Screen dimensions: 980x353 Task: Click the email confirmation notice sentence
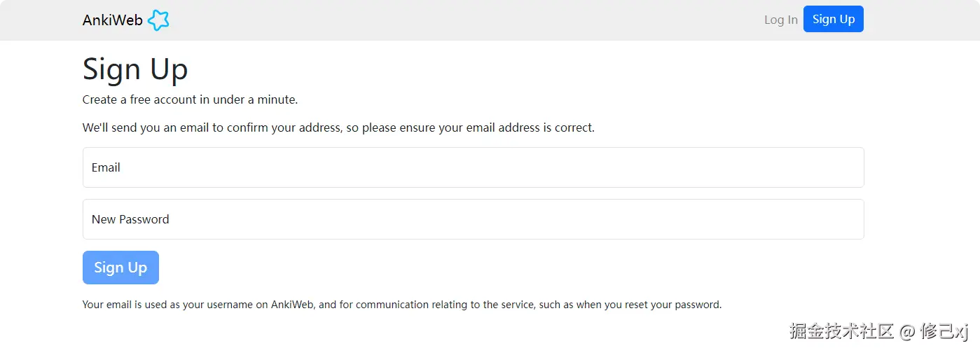[338, 127]
